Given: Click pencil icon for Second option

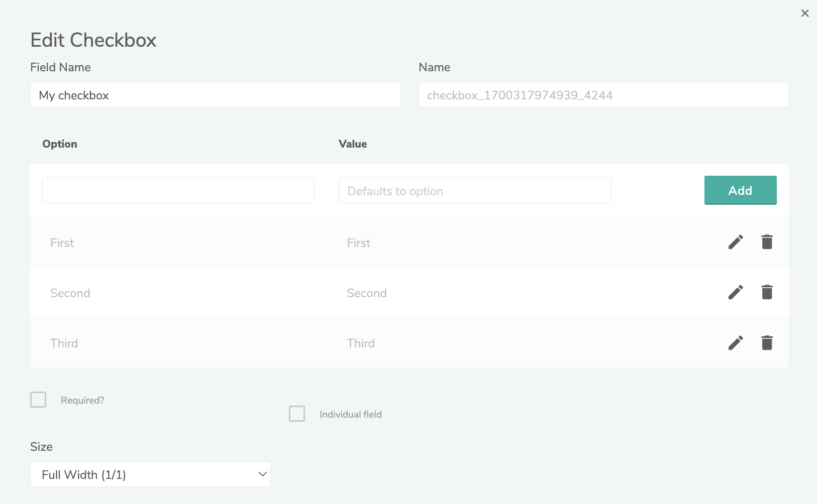Looking at the screenshot, I should click(x=736, y=293).
